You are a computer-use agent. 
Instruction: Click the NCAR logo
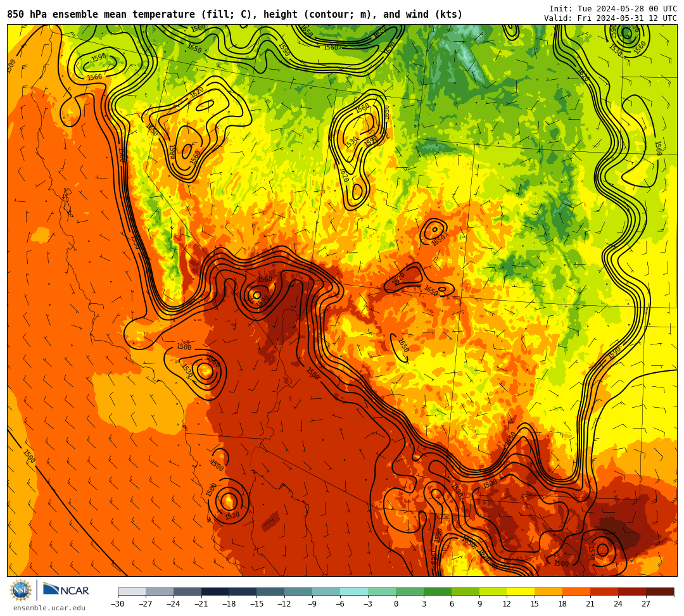tap(66, 591)
